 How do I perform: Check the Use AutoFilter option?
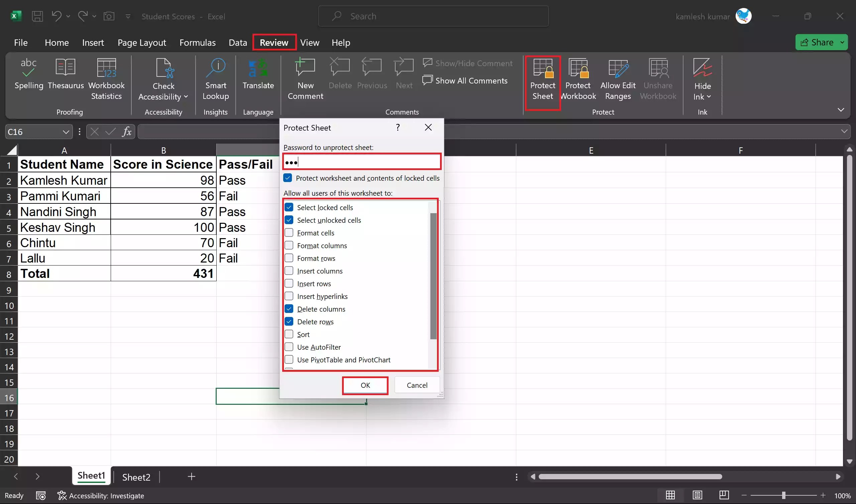289,347
